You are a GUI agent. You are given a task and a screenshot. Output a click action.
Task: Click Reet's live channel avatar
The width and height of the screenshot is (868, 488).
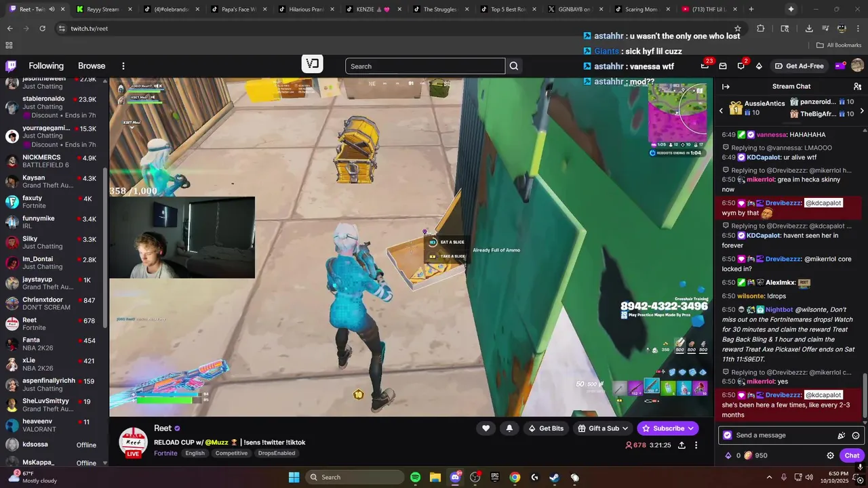pyautogui.click(x=134, y=443)
